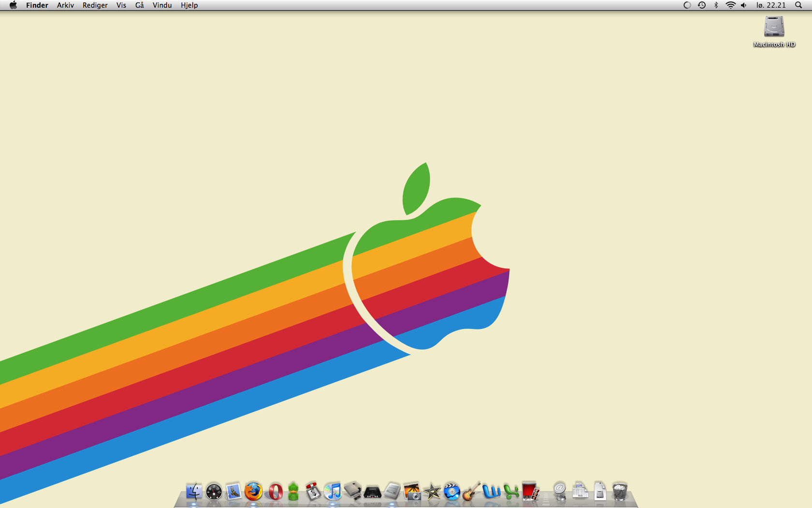Open the Mail eagle stamp icon
This screenshot has width=812, height=508.
[x=233, y=492]
